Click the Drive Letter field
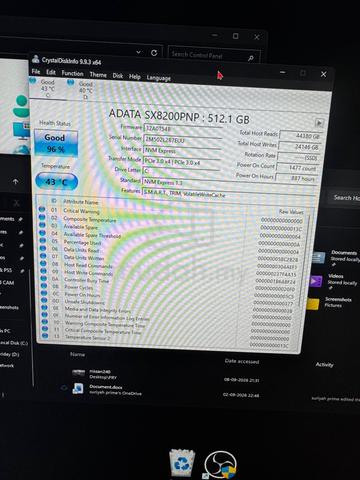Viewport: 360px width, 480px height. (181, 171)
